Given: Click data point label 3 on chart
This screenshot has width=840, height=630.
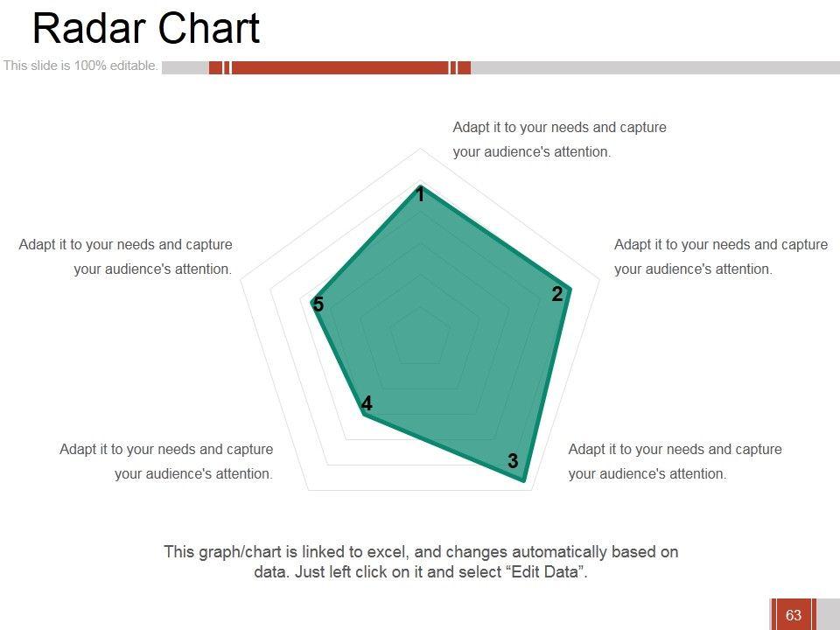Looking at the screenshot, I should 513,461.
